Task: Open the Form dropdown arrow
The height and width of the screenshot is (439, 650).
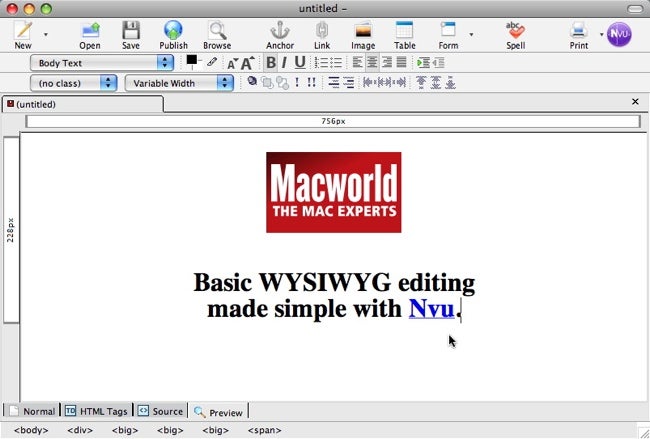Action: coord(471,34)
